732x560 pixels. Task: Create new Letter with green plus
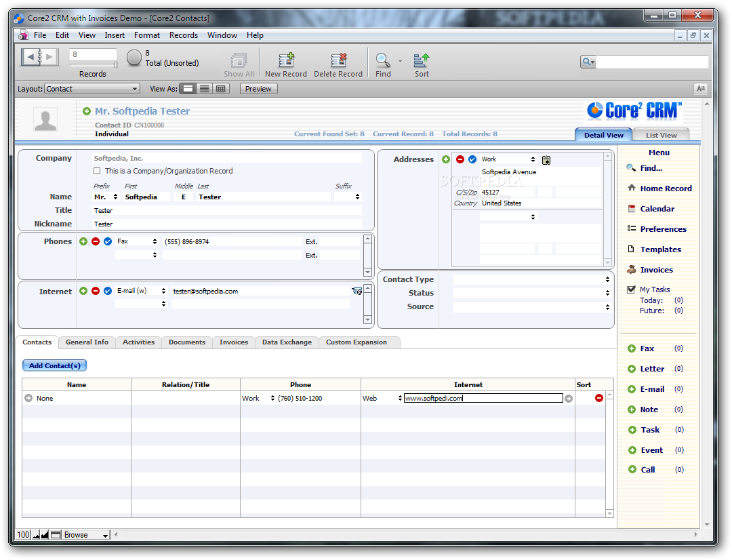(632, 369)
